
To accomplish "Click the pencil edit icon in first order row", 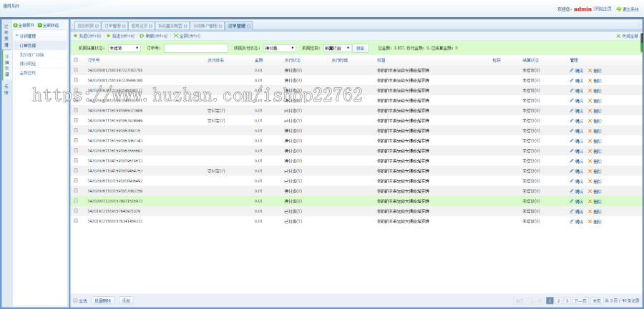I will coord(572,70).
